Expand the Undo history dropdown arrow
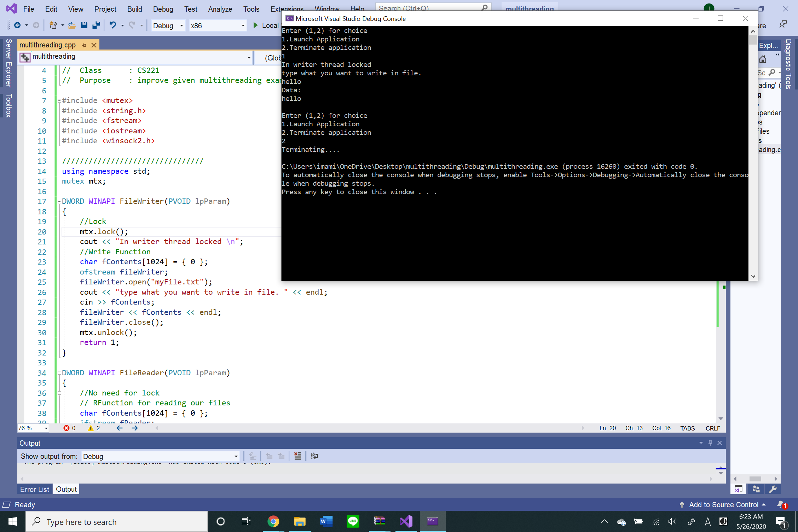 click(x=122, y=25)
